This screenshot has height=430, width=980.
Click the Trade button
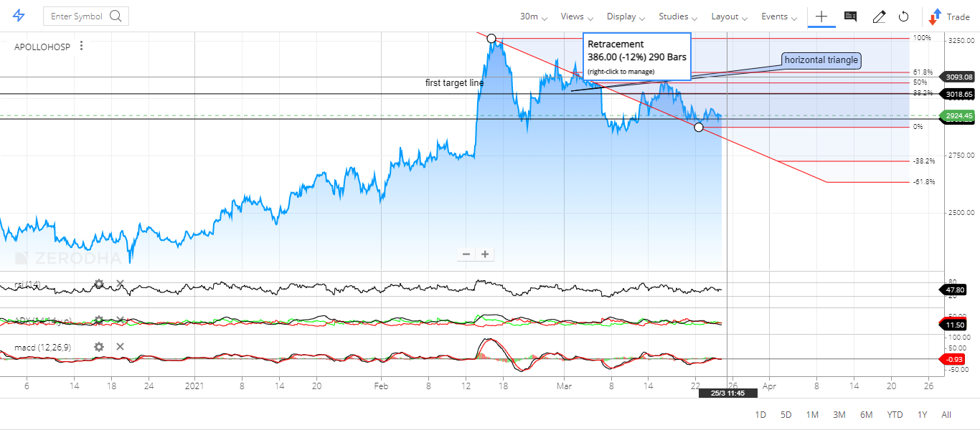(x=950, y=16)
